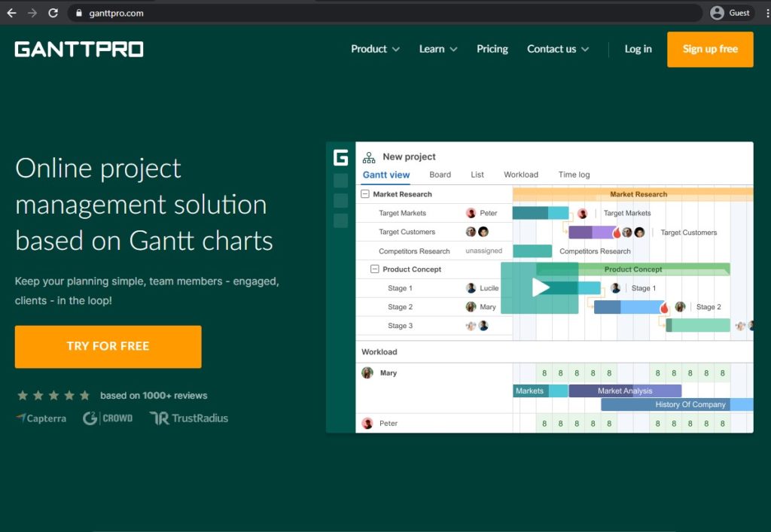Click the TrustRadius review logo
The width and height of the screenshot is (771, 532).
190,418
